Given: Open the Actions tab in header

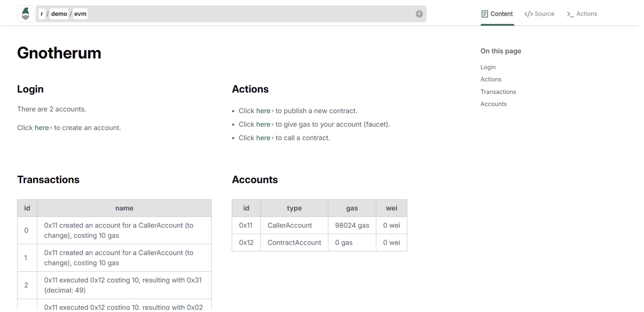Looking at the screenshot, I should pos(582,14).
